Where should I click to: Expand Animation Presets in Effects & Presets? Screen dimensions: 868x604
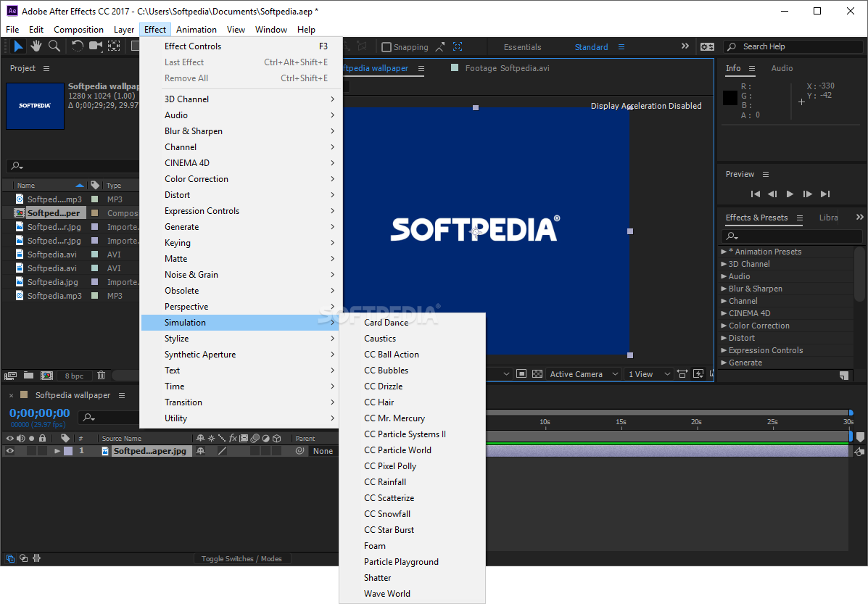[x=724, y=252]
